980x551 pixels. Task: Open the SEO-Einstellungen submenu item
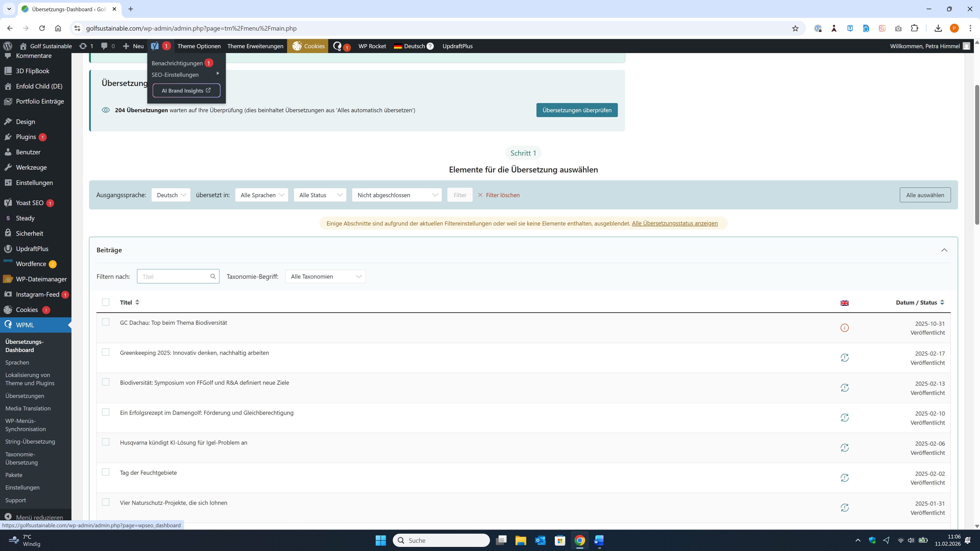pos(175,74)
